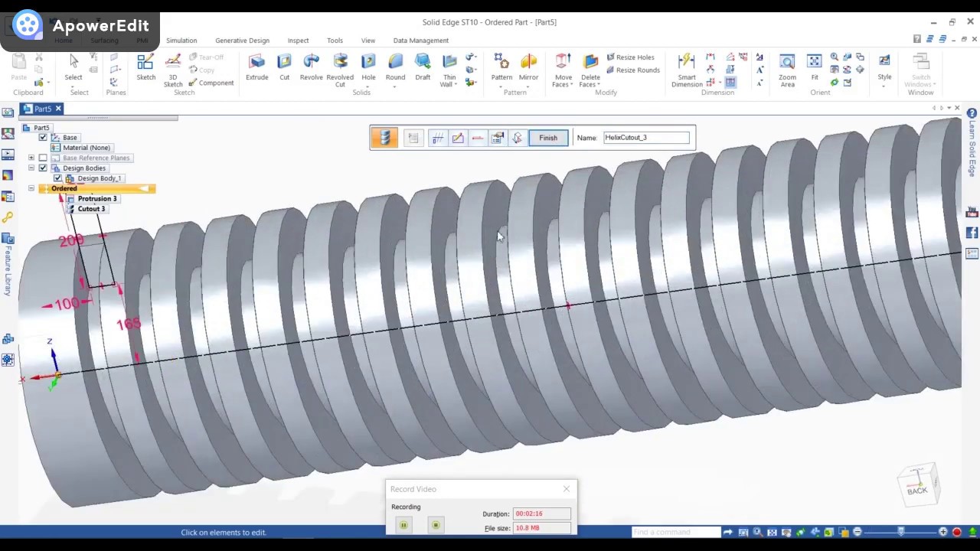Expand the Base Reference Planes node

(31, 158)
